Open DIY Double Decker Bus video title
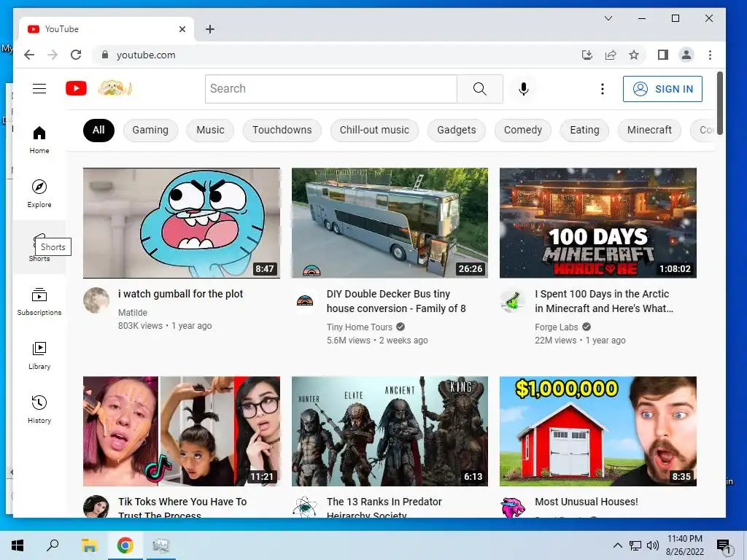Image resolution: width=747 pixels, height=560 pixels. tap(396, 301)
